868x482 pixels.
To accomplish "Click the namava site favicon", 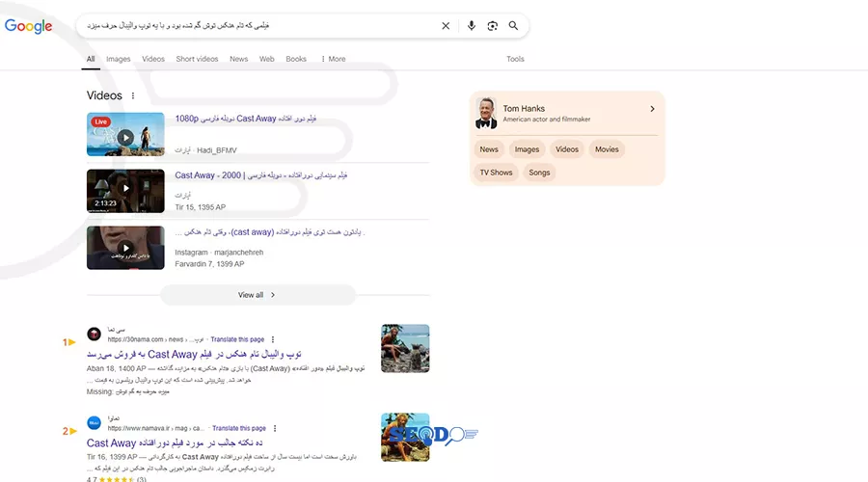I will coord(95,423).
